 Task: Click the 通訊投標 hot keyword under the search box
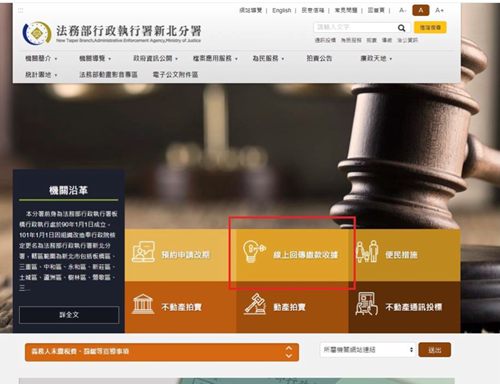[x=325, y=40]
